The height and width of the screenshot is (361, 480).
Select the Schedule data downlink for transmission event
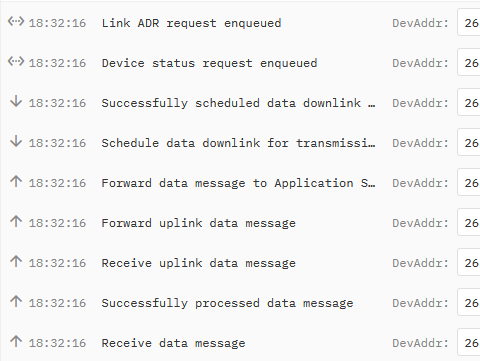tap(238, 143)
